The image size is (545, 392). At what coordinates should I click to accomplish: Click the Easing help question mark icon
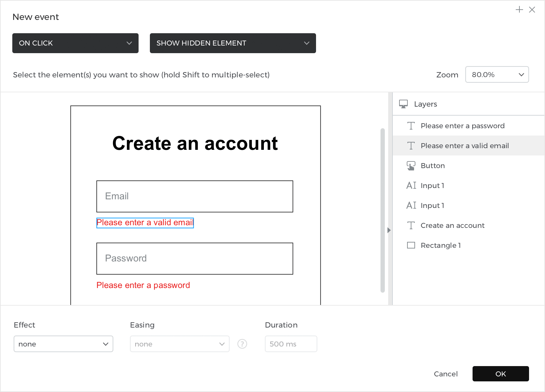click(242, 344)
